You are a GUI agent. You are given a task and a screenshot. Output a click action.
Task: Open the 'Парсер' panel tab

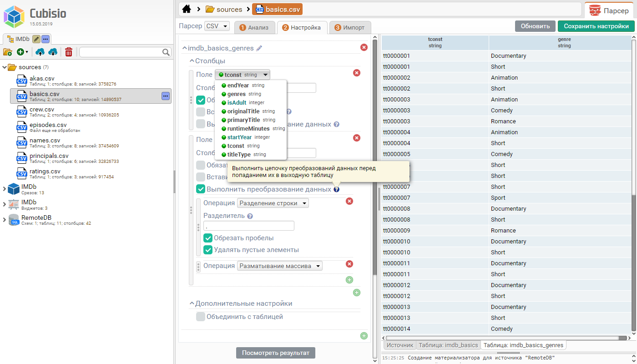click(x=610, y=10)
